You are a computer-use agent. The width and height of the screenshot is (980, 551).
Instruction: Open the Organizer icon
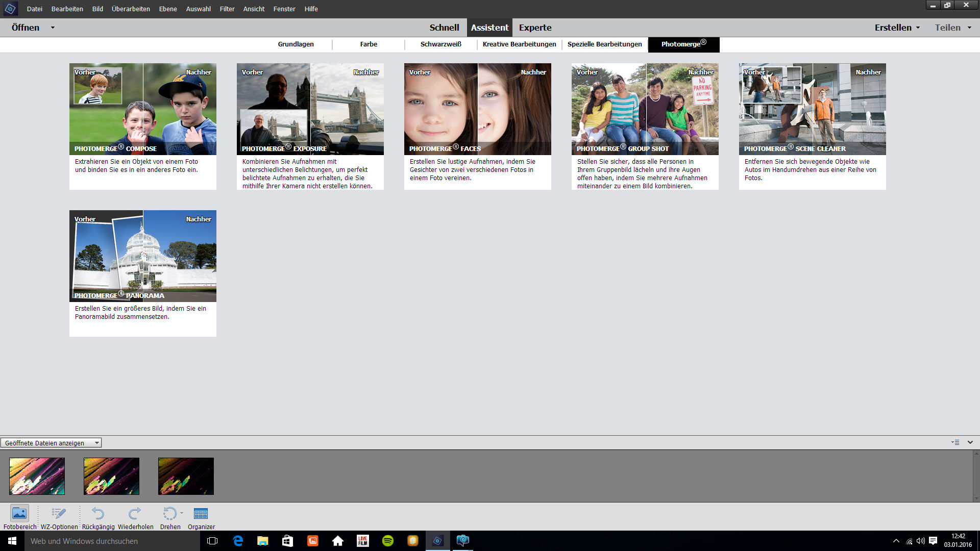pos(201,513)
